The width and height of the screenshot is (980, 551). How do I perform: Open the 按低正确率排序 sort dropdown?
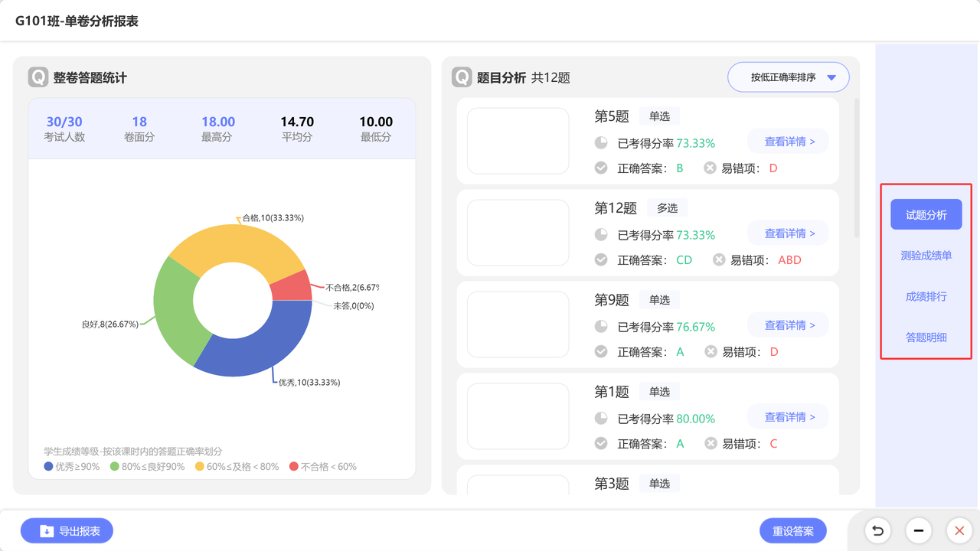tap(788, 77)
